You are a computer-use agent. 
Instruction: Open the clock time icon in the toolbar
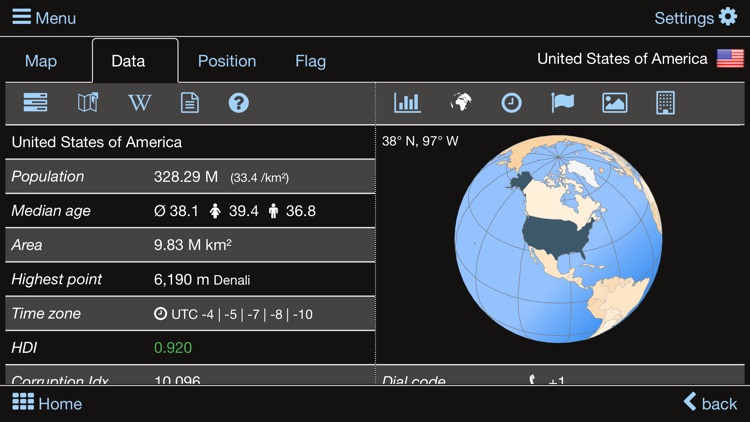tap(511, 103)
